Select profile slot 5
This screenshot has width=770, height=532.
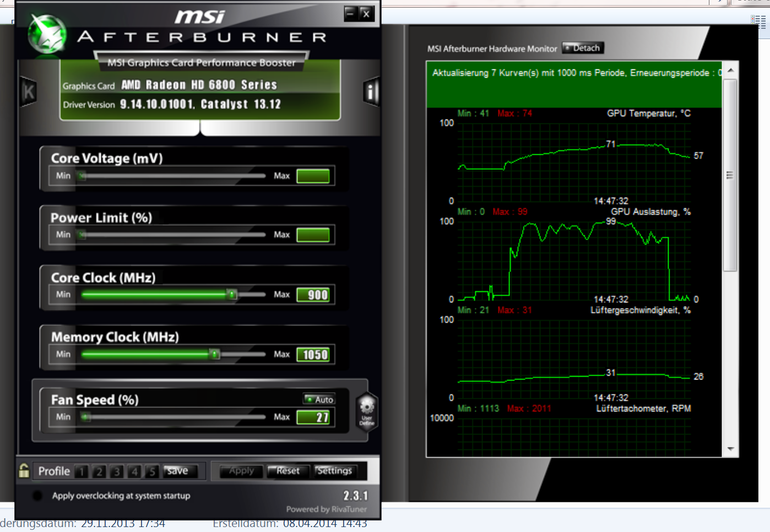click(152, 471)
